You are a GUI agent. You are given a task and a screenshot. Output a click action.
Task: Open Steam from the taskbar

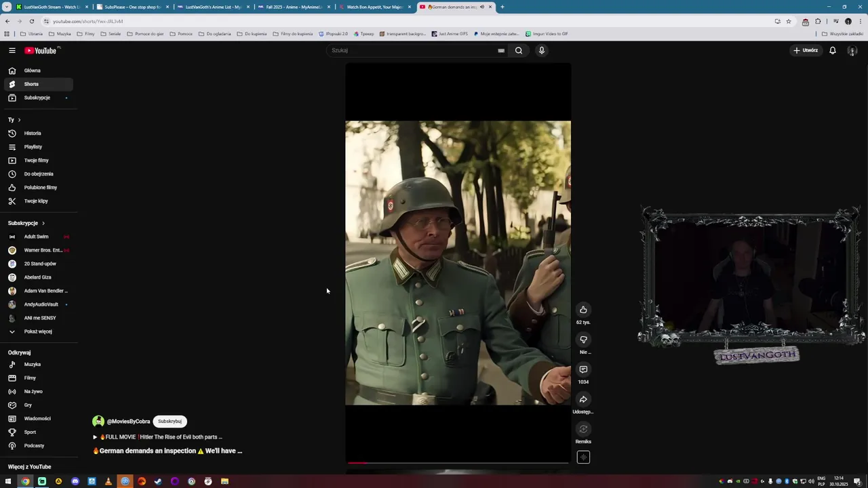(158, 481)
